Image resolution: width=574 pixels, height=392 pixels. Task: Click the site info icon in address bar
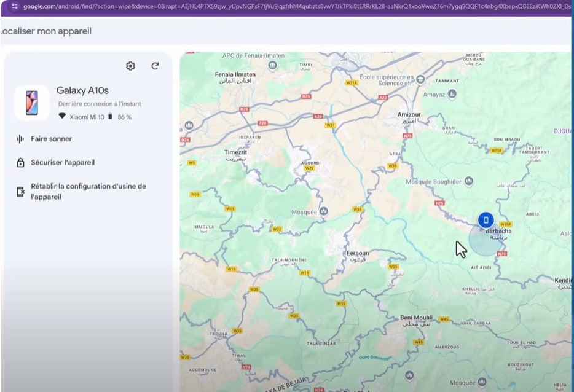point(14,6)
